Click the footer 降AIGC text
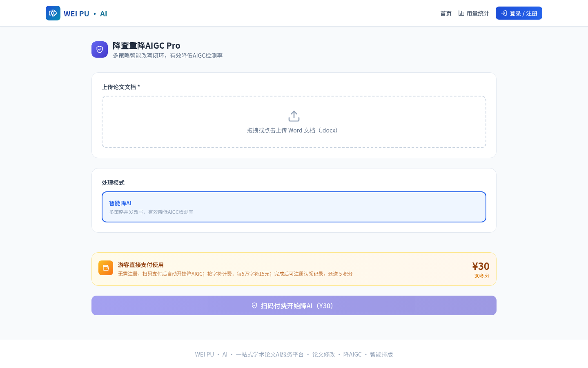This screenshot has height=368, width=588. [352, 355]
